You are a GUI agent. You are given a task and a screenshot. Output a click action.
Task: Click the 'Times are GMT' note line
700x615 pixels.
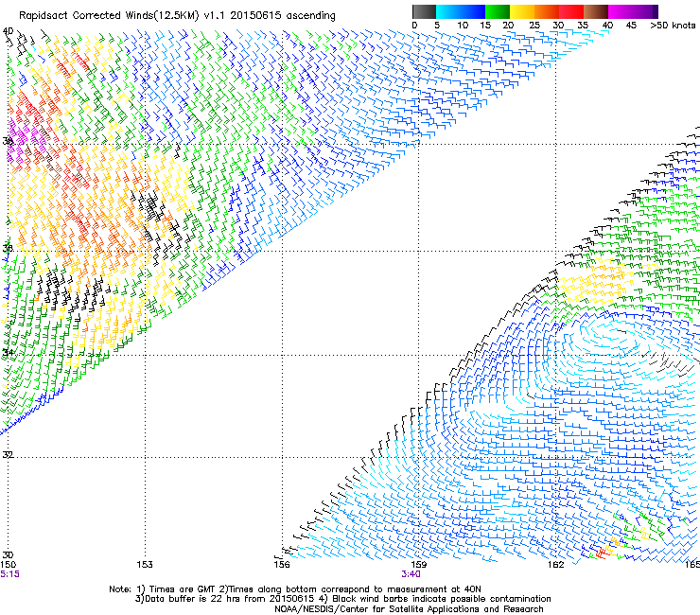tap(295, 589)
